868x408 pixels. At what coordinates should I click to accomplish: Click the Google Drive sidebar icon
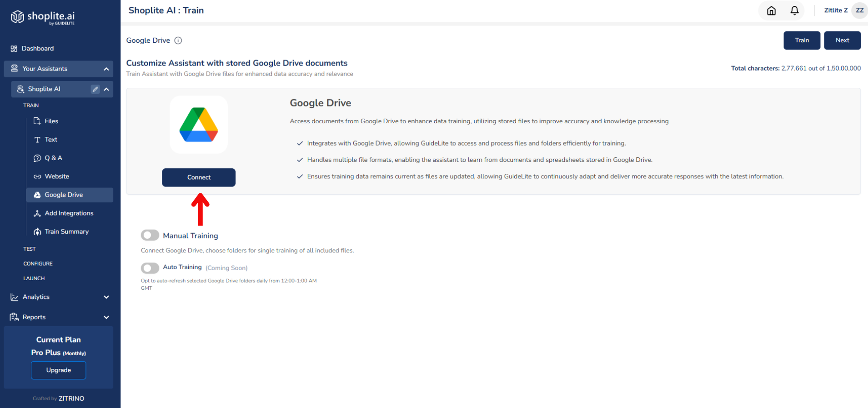37,195
